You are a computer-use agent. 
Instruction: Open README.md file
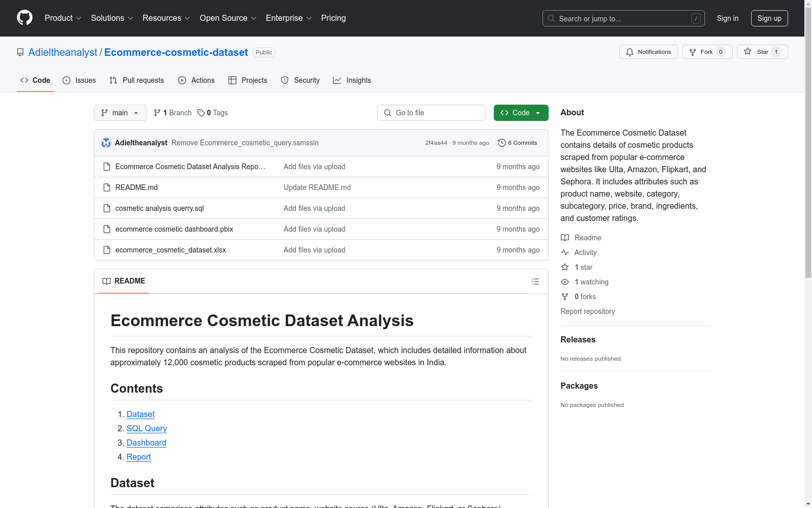[137, 187]
